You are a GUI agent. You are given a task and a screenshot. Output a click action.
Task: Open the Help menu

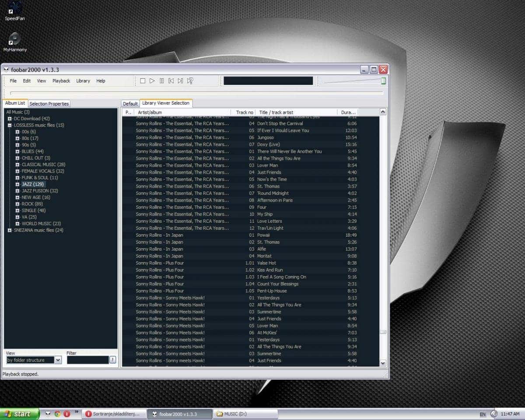pyautogui.click(x=101, y=81)
